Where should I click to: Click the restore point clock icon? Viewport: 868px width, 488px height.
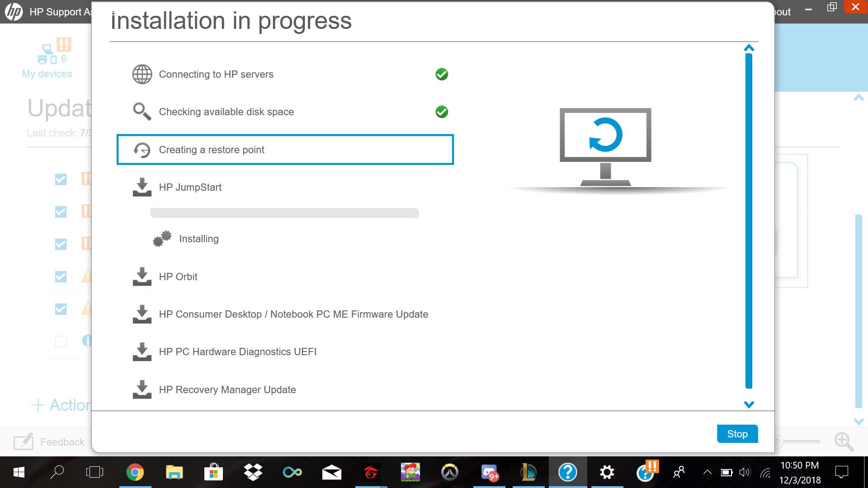click(142, 150)
